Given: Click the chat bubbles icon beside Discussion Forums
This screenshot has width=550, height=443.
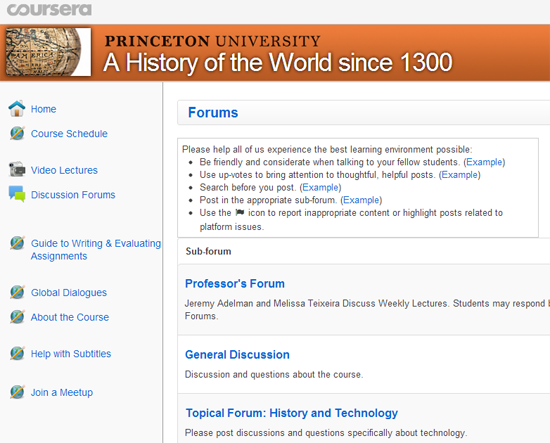Looking at the screenshot, I should (17, 194).
